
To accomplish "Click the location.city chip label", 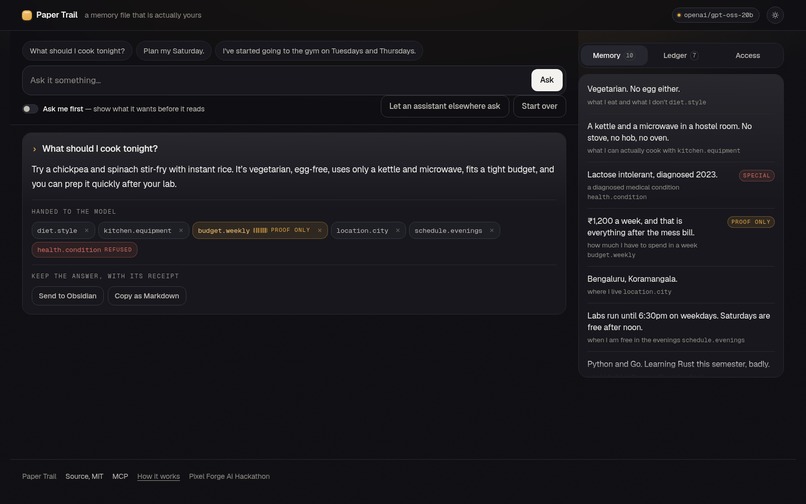I will 362,230.
